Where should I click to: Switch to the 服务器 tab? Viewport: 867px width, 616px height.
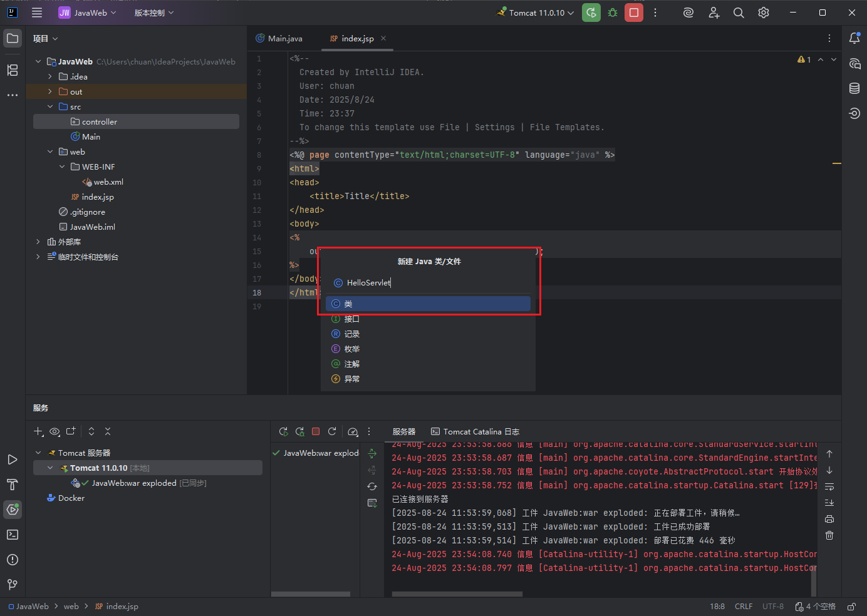tap(404, 432)
